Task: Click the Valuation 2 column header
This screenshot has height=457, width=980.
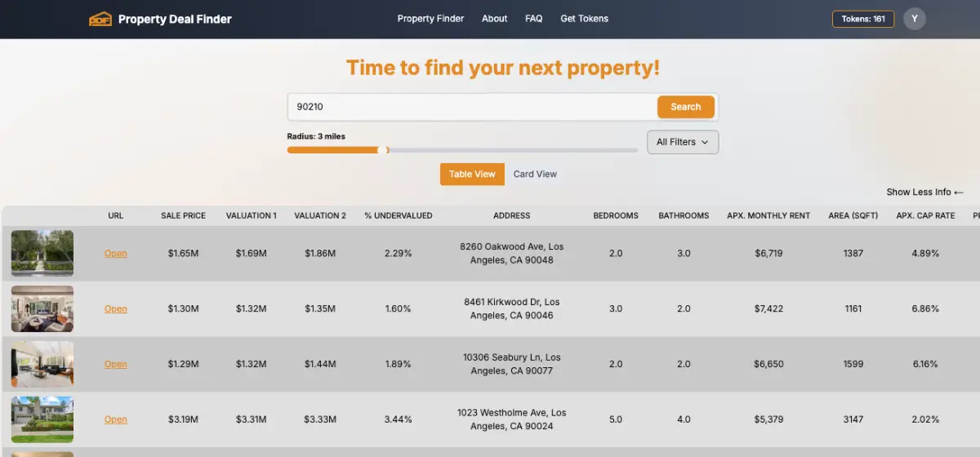Action: [x=320, y=215]
